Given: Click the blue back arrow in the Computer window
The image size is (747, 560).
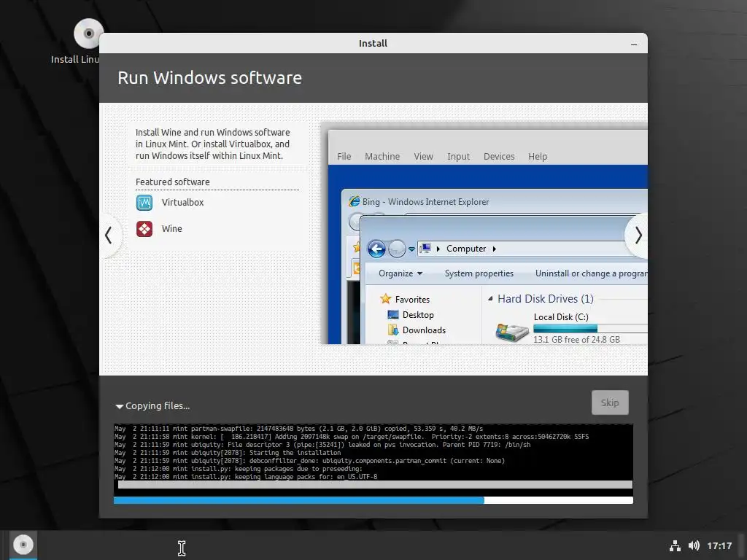Looking at the screenshot, I should click(x=376, y=249).
